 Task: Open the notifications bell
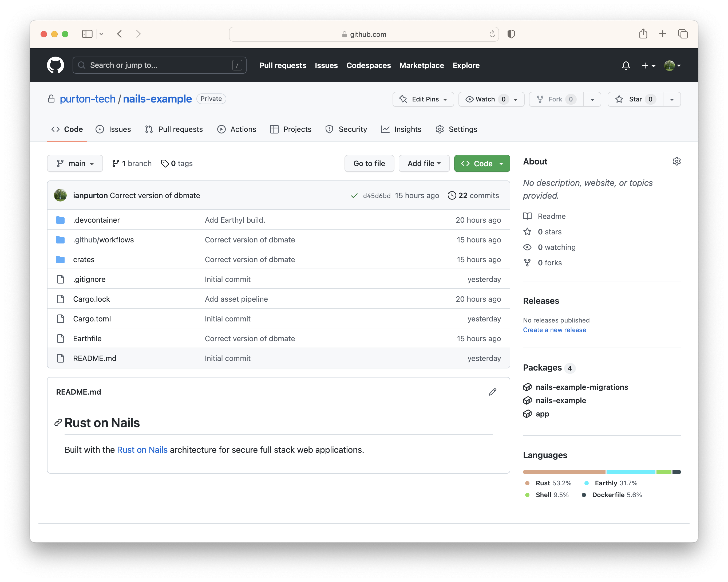[x=626, y=65]
